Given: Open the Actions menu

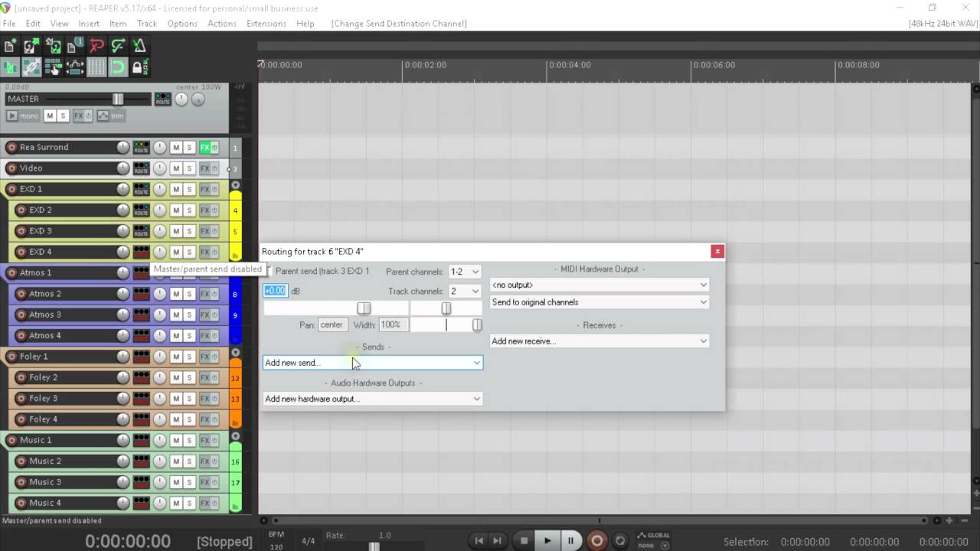Looking at the screenshot, I should 222,24.
